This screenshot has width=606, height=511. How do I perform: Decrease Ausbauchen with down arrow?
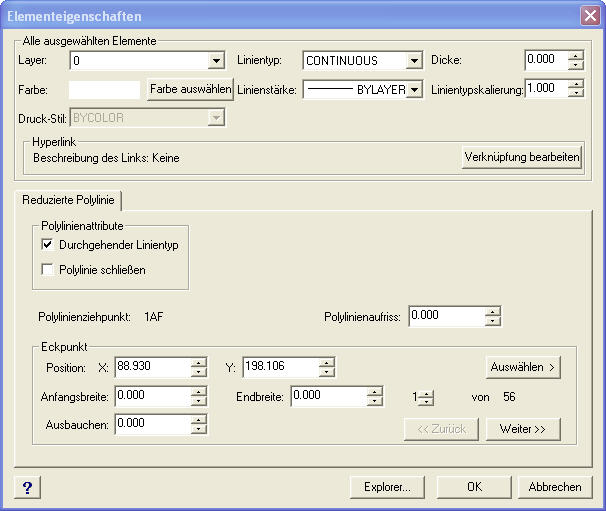coord(199,429)
